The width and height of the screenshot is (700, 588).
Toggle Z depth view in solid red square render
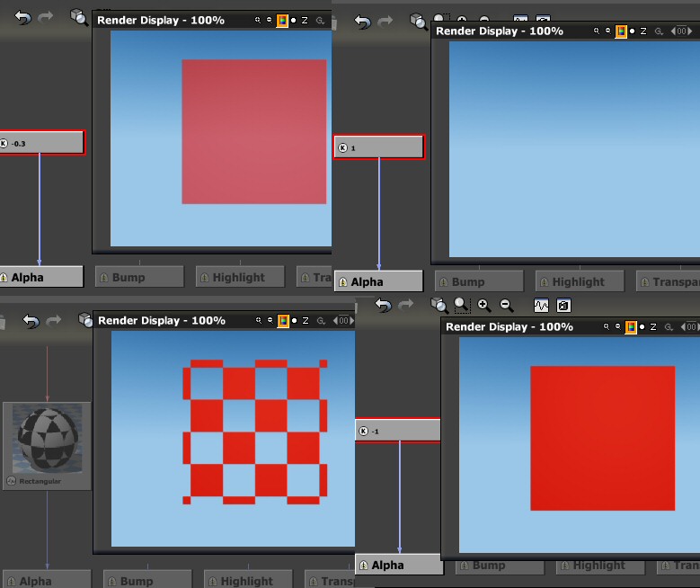(x=653, y=327)
